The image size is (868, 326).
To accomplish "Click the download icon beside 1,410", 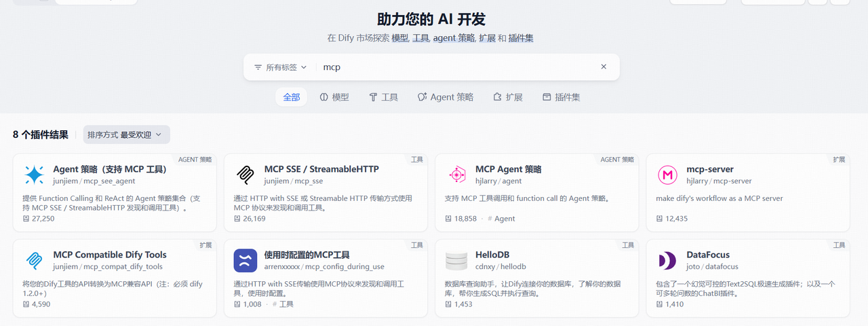I will coord(660,304).
